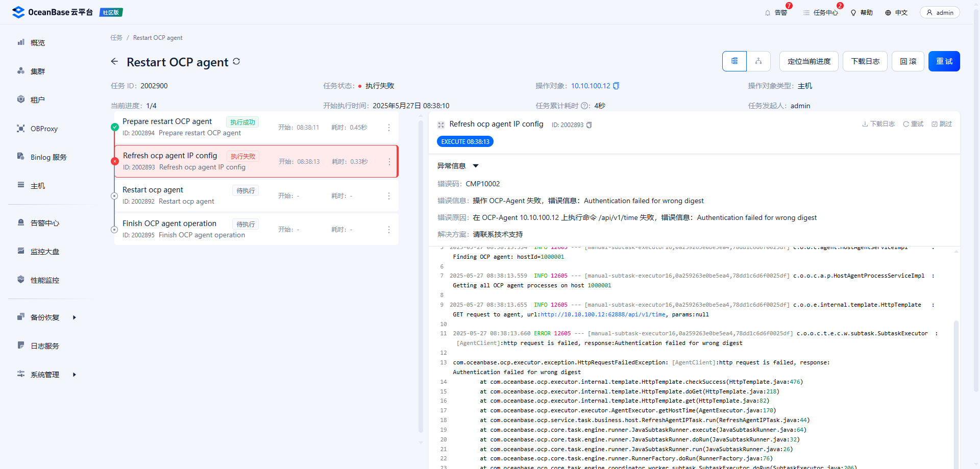Image resolution: width=980 pixels, height=469 pixels.
Task: Open the task center list
Action: coord(820,13)
